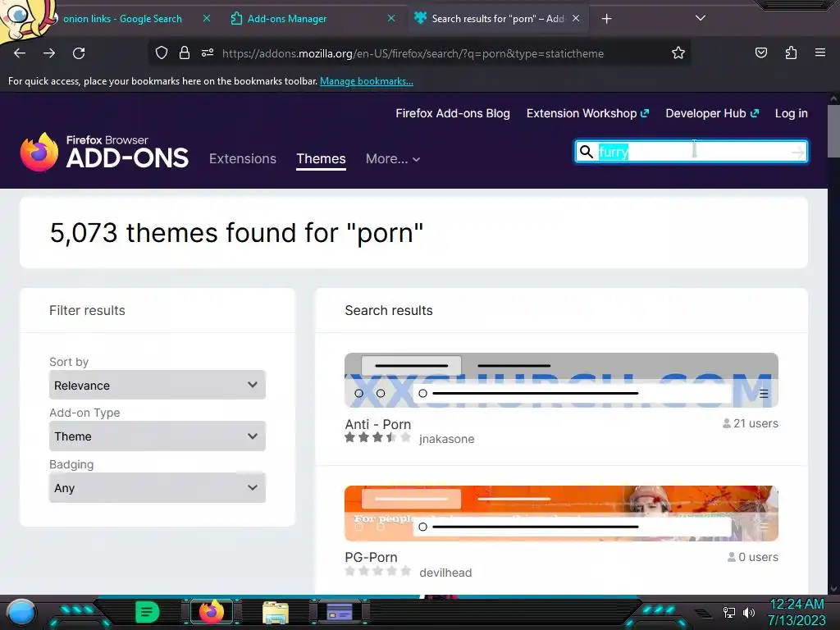The image size is (840, 630).
Task: Open the Add-on Type Theme dropdown
Action: coord(157,436)
